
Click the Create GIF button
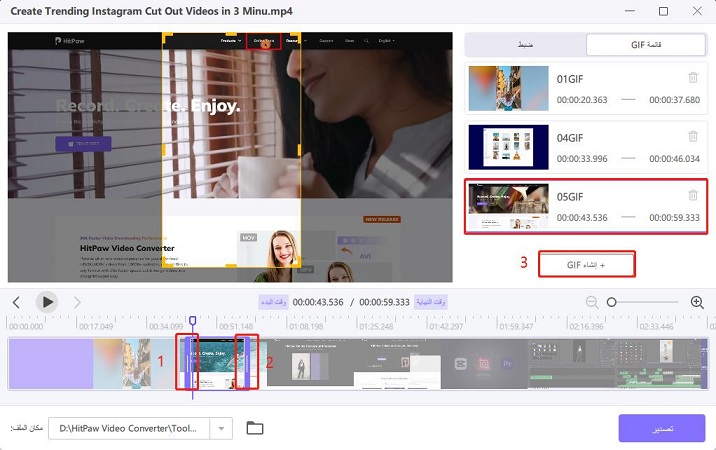pos(586,265)
